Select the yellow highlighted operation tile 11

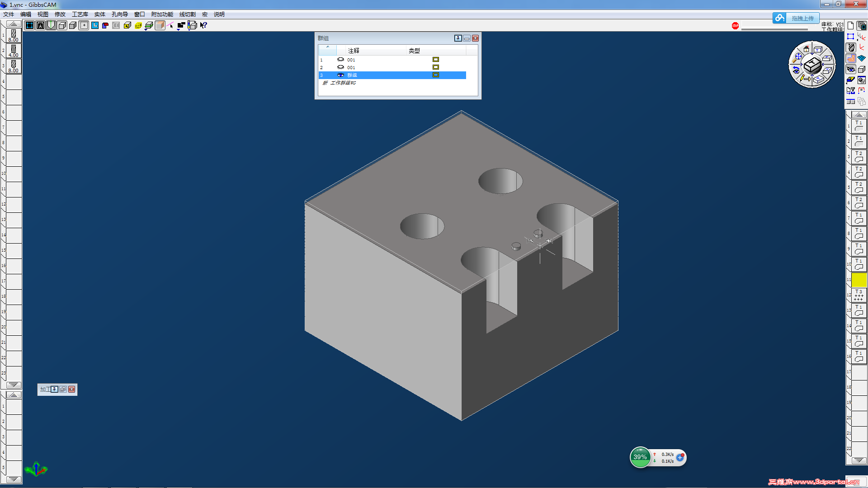click(859, 280)
